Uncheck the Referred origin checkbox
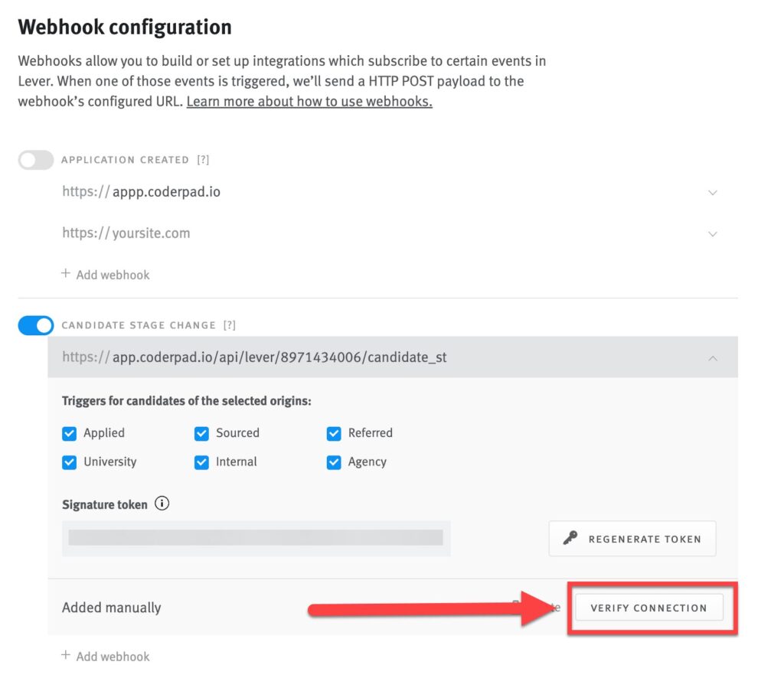This screenshot has width=784, height=678. 334,433
